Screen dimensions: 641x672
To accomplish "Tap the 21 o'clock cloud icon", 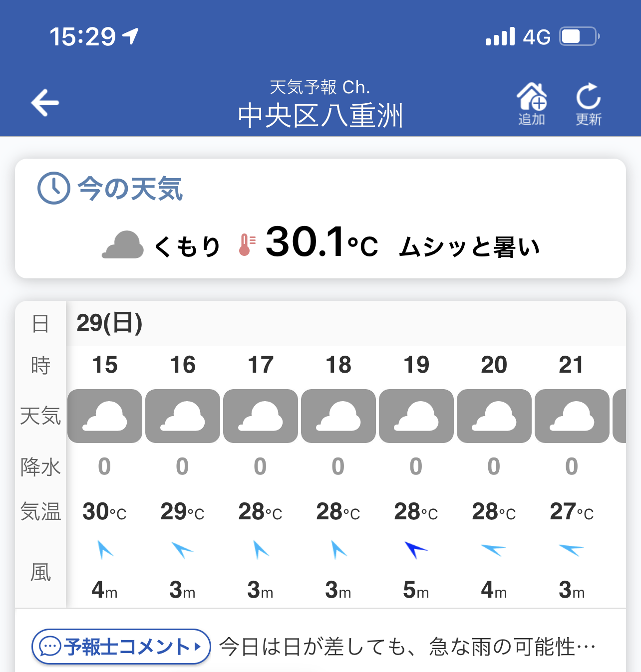I will click(572, 416).
